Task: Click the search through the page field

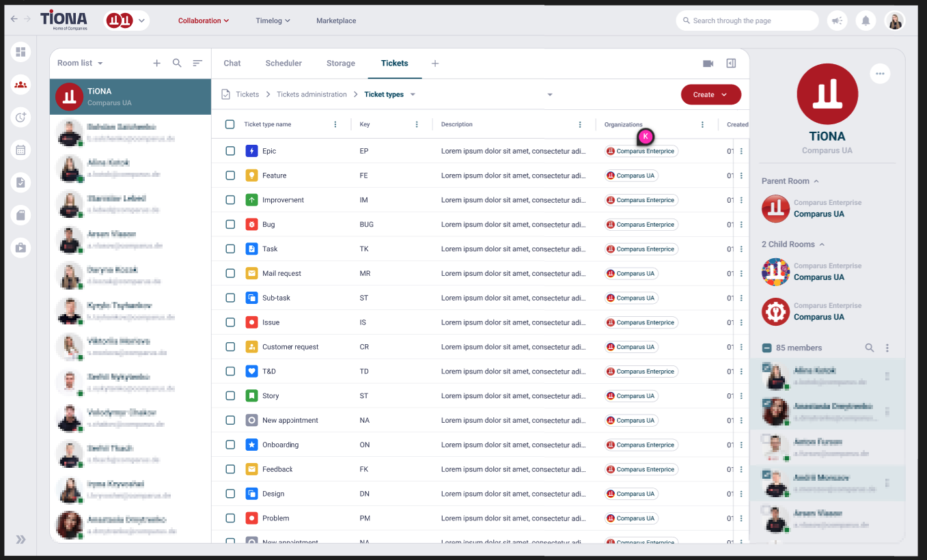Action: click(747, 20)
